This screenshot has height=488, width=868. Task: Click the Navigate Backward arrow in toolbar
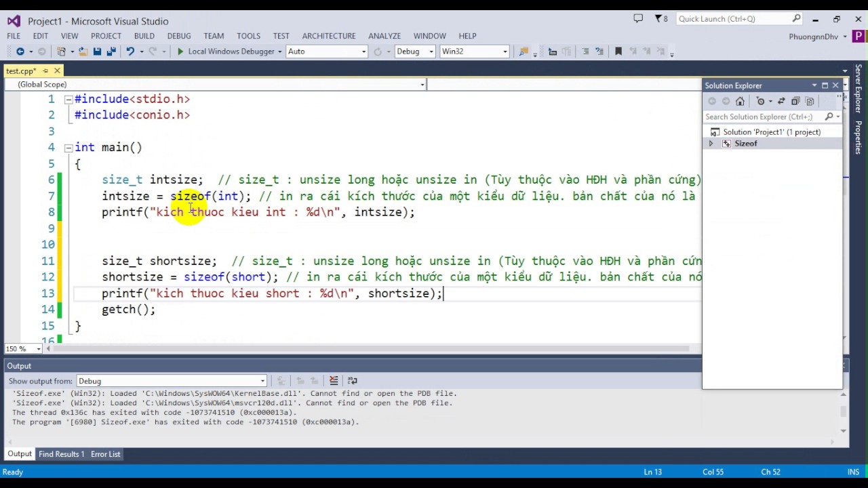click(20, 52)
